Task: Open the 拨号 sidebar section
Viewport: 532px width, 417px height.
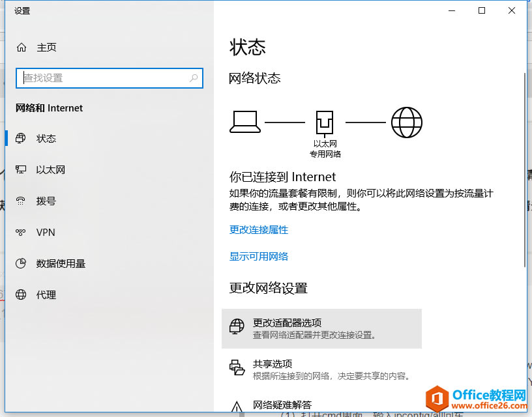Action: click(x=46, y=201)
